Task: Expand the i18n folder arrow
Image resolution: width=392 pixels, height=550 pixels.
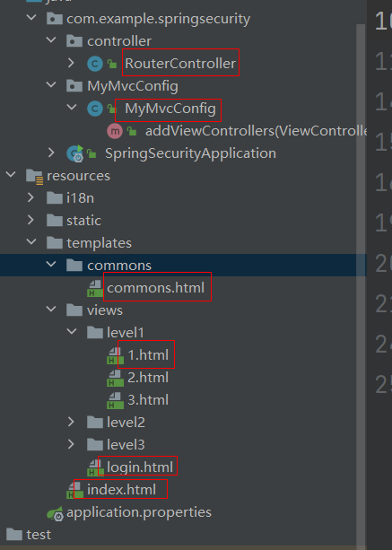Action: [x=30, y=197]
